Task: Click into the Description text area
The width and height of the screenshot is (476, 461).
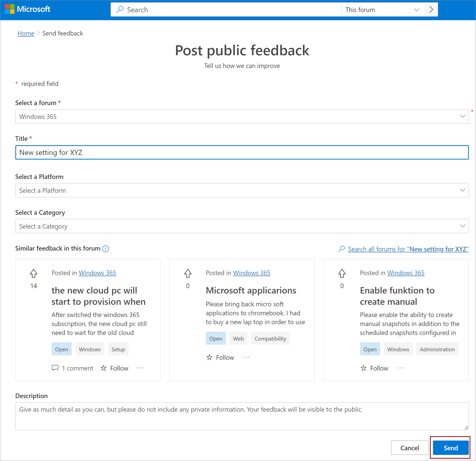Action: (242, 416)
